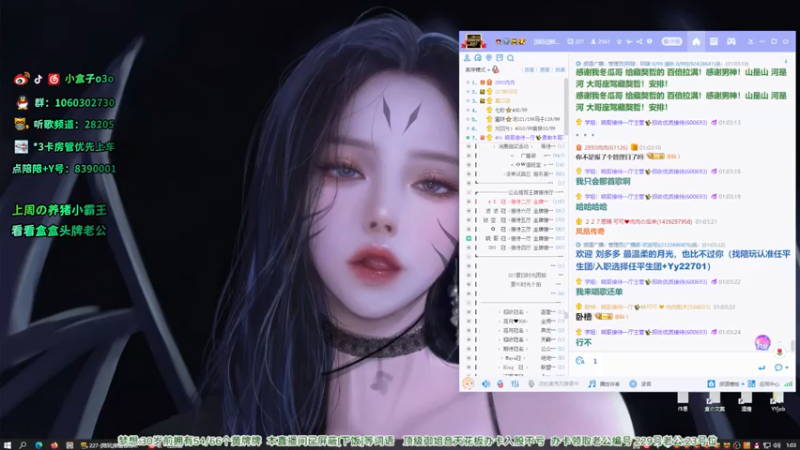Click the last mic queue link button

click(x=560, y=70)
